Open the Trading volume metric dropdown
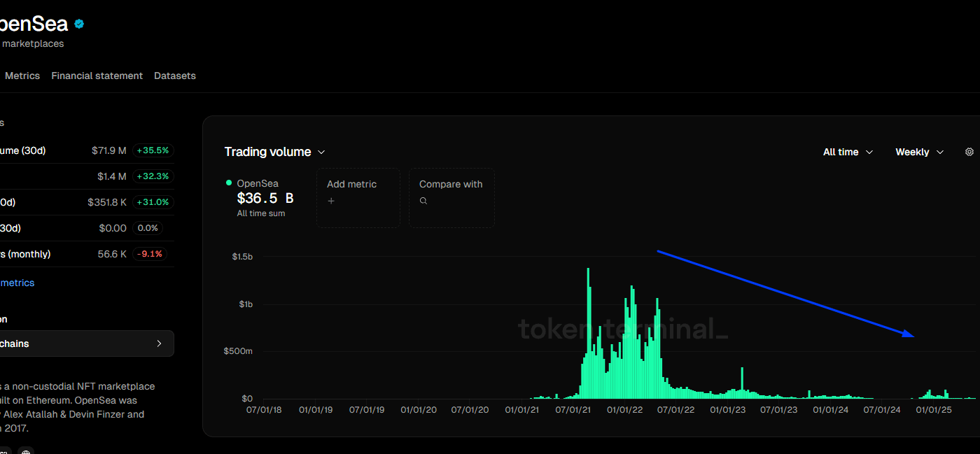The height and width of the screenshot is (454, 980). point(274,152)
